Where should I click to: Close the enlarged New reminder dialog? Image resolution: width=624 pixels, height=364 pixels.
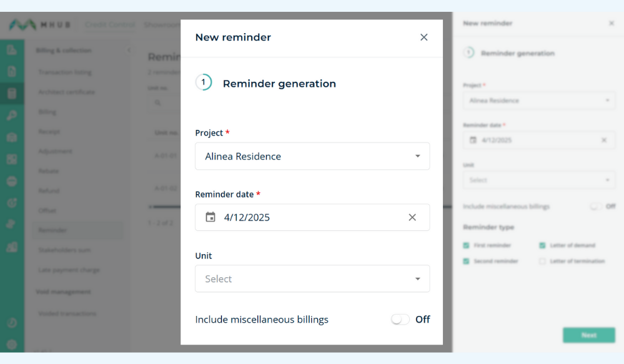click(424, 37)
